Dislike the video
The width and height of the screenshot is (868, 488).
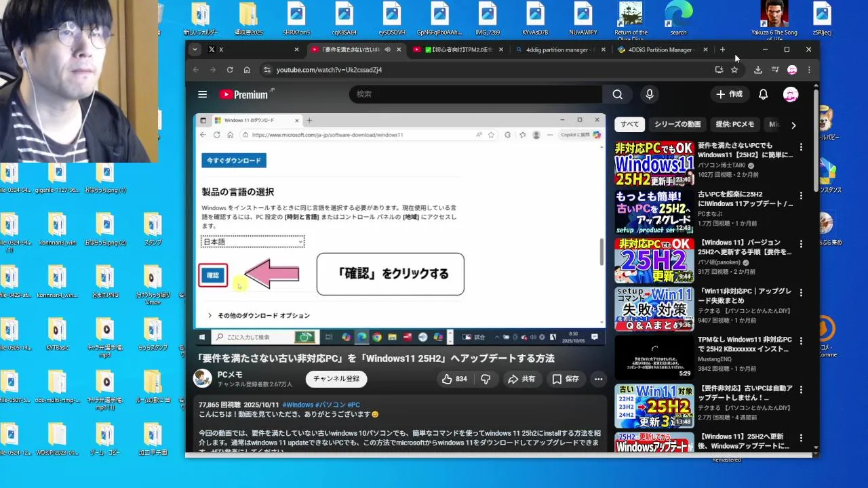tap(486, 379)
